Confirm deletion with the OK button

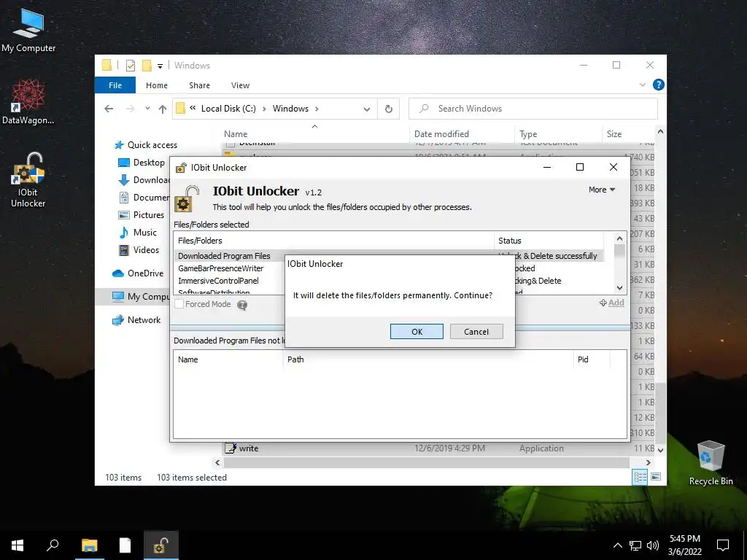pos(417,332)
